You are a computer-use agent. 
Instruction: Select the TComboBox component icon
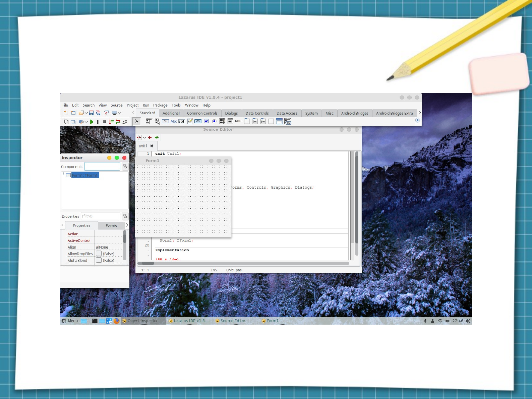tap(230, 121)
